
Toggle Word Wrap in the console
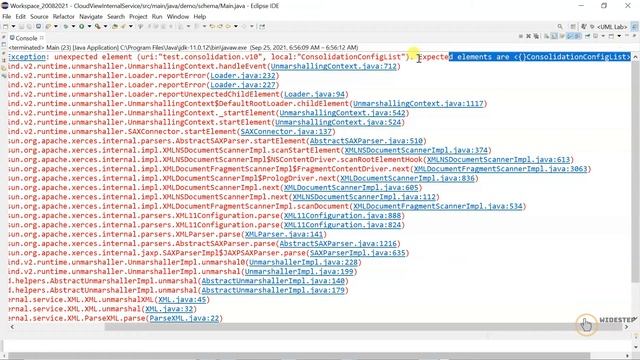click(562, 36)
